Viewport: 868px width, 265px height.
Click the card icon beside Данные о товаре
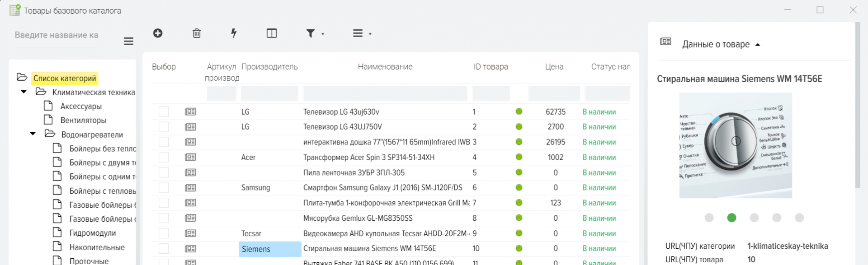tap(665, 42)
